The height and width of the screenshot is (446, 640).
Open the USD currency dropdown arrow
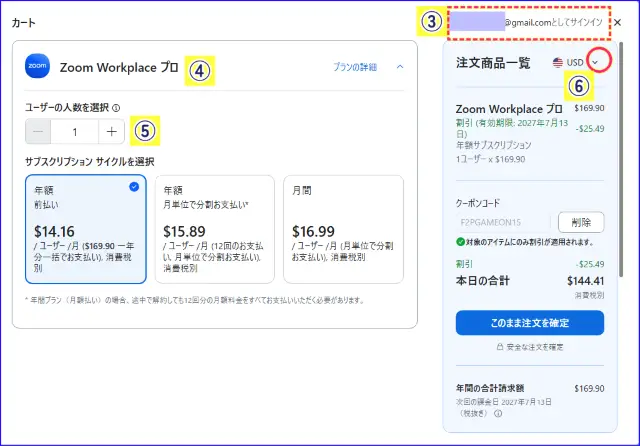[595, 62]
